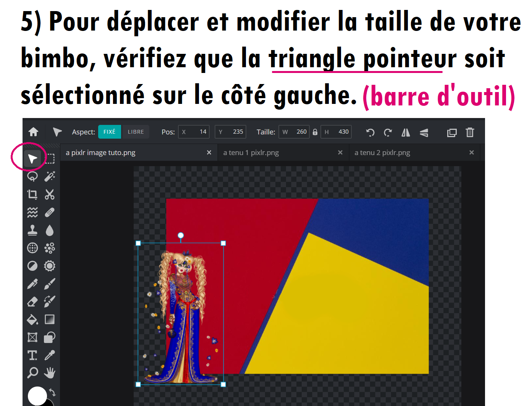This screenshot has height=406, width=532.
Task: Flip the layer vertically
Action: 424,133
